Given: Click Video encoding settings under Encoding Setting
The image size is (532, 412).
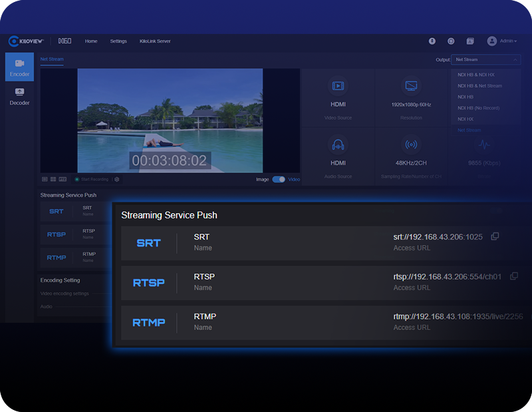Looking at the screenshot, I should tap(65, 294).
